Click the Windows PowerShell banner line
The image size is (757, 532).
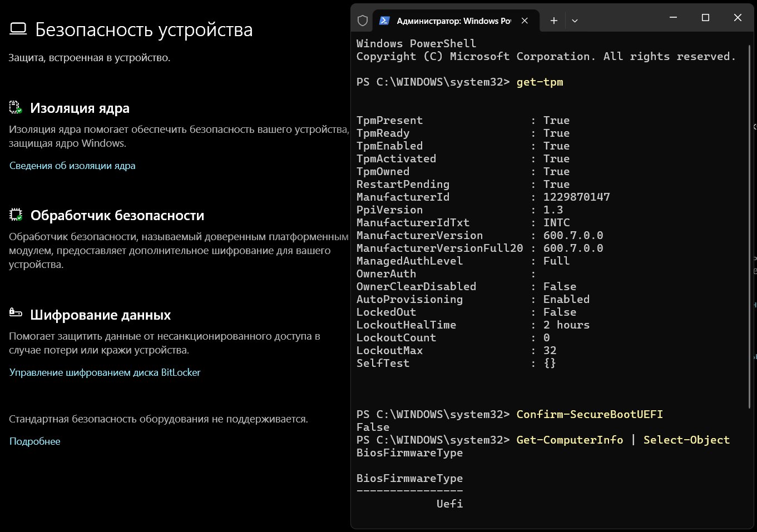(x=417, y=44)
